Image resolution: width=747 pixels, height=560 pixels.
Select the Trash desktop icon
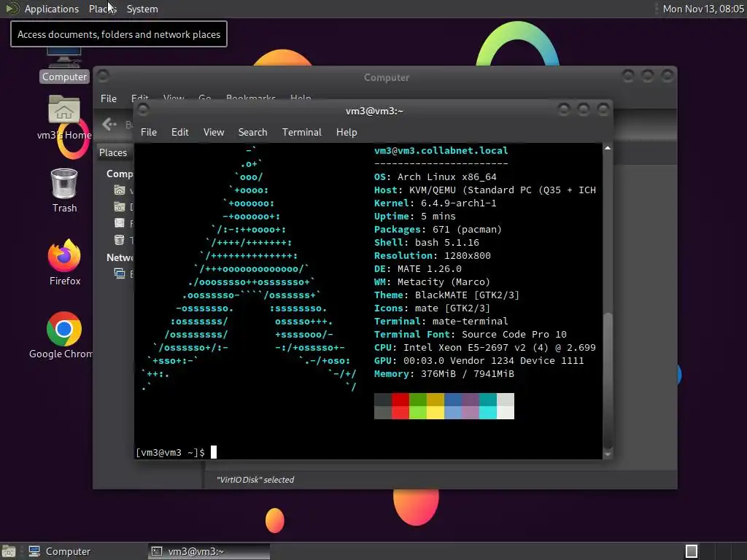pyautogui.click(x=64, y=190)
